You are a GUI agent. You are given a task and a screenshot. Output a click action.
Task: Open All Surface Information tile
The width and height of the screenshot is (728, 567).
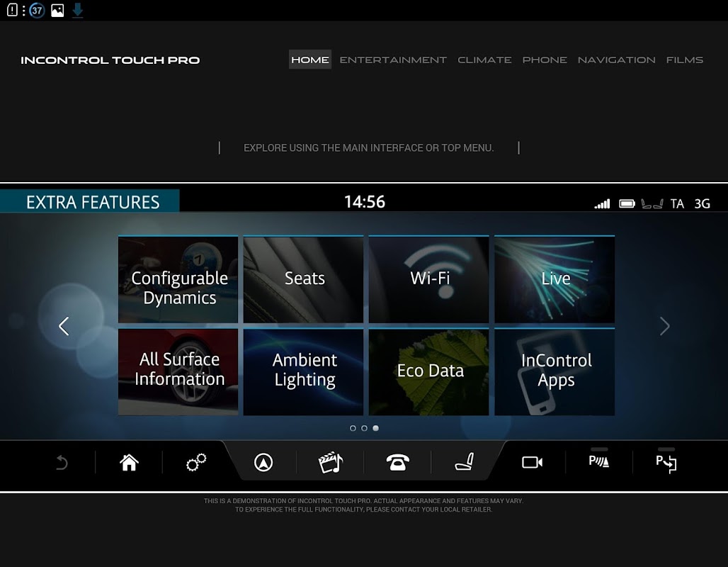tap(178, 372)
